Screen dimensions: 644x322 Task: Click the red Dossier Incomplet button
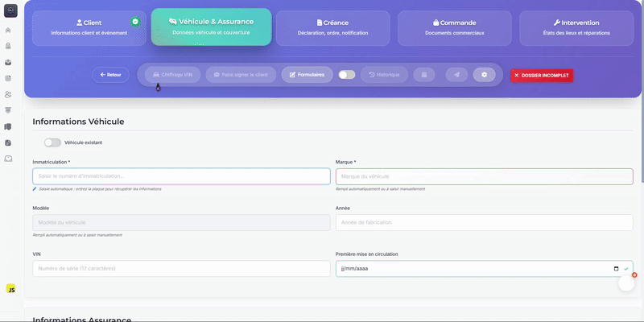[x=542, y=75]
